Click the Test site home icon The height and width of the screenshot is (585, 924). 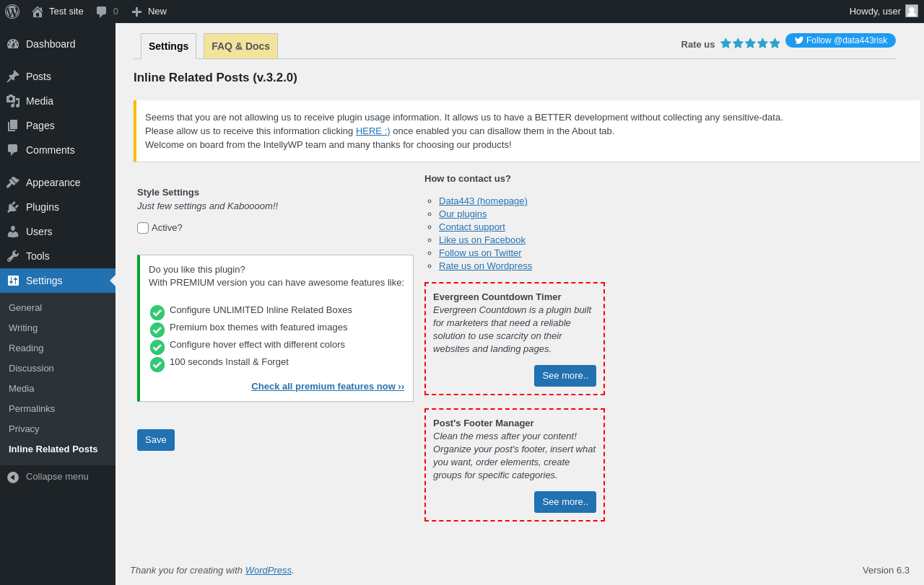click(x=38, y=12)
